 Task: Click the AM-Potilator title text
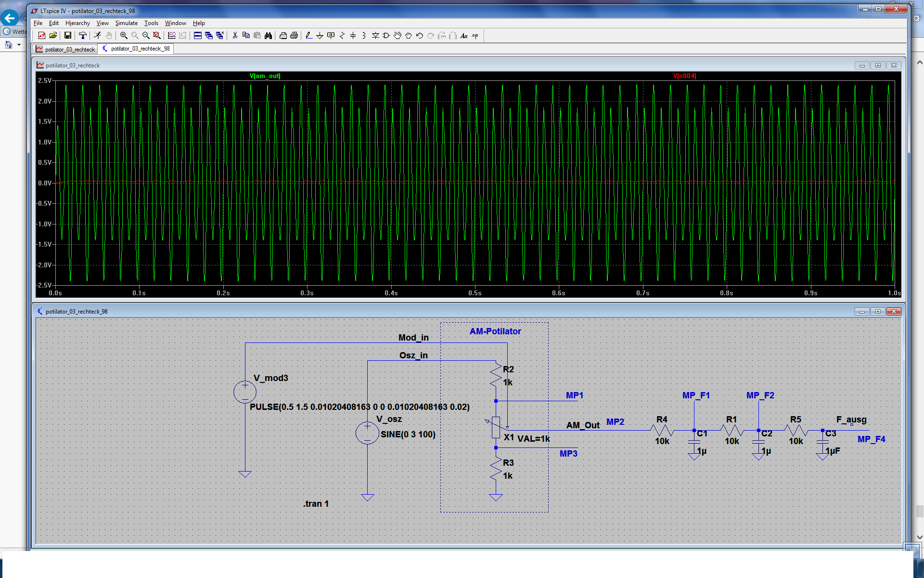pos(495,331)
